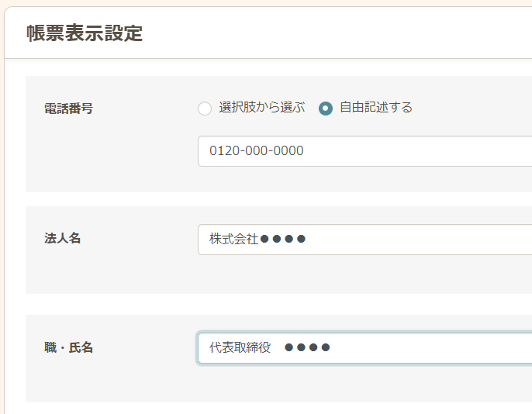This screenshot has height=414, width=532.
Task: Click the 代表取締役 text in title field
Action: (x=240, y=348)
